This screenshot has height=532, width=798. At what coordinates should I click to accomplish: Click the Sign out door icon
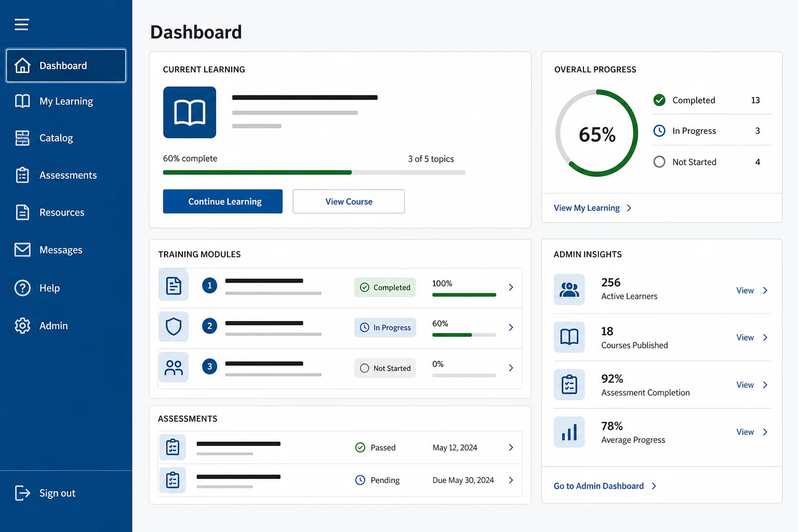point(22,493)
